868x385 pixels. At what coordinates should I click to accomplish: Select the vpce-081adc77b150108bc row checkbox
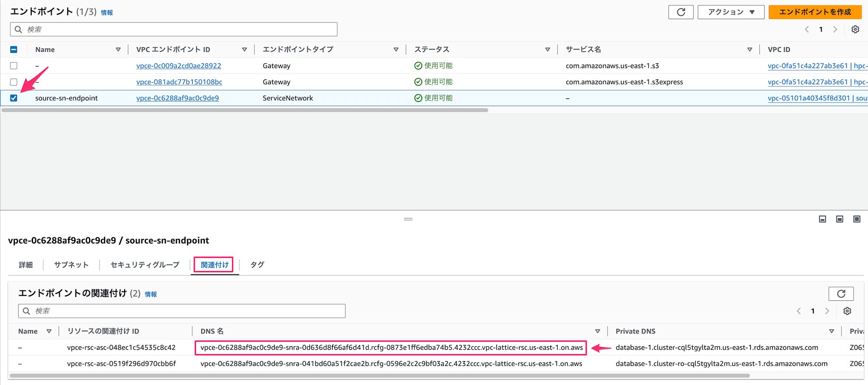(13, 82)
